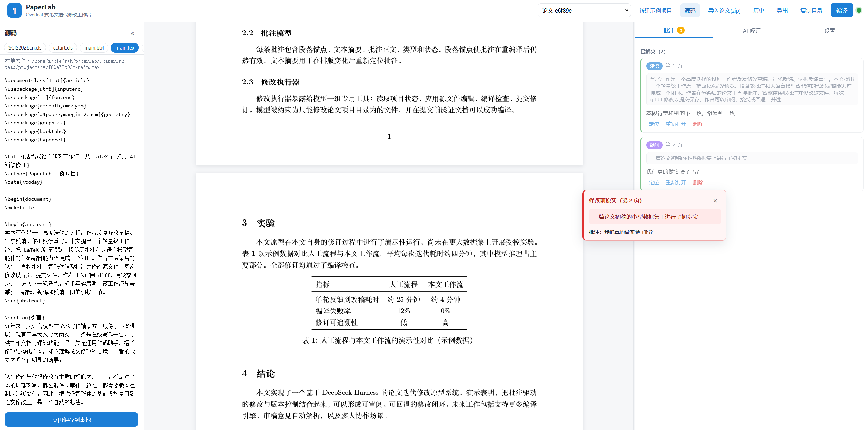Click 删除 on the 建议 annotation

[698, 124]
